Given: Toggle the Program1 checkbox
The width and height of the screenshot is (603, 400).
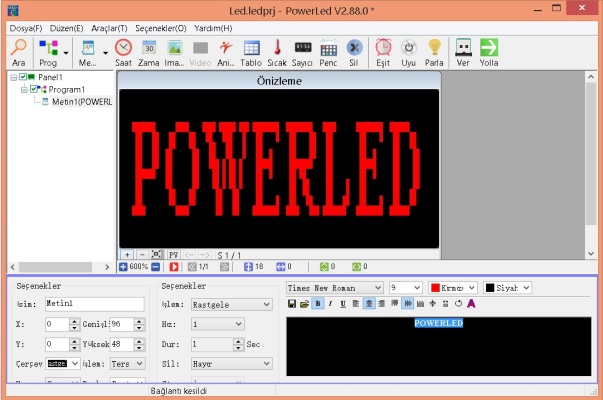Looking at the screenshot, I should (34, 89).
